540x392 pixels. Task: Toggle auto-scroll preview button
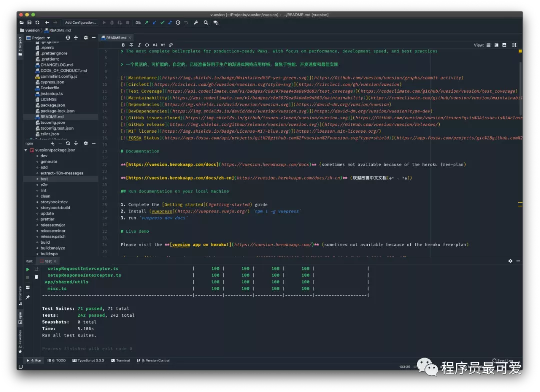[x=514, y=45]
